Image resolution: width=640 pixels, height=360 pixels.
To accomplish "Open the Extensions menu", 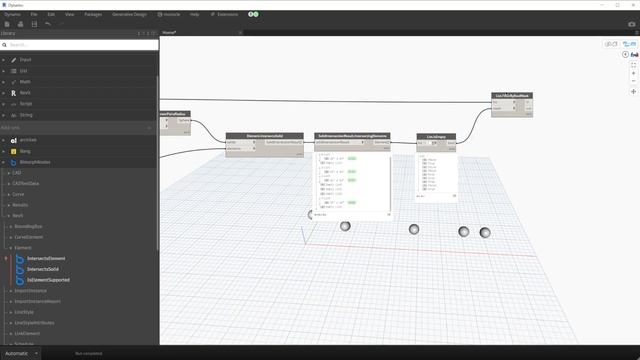I will [x=224, y=14].
